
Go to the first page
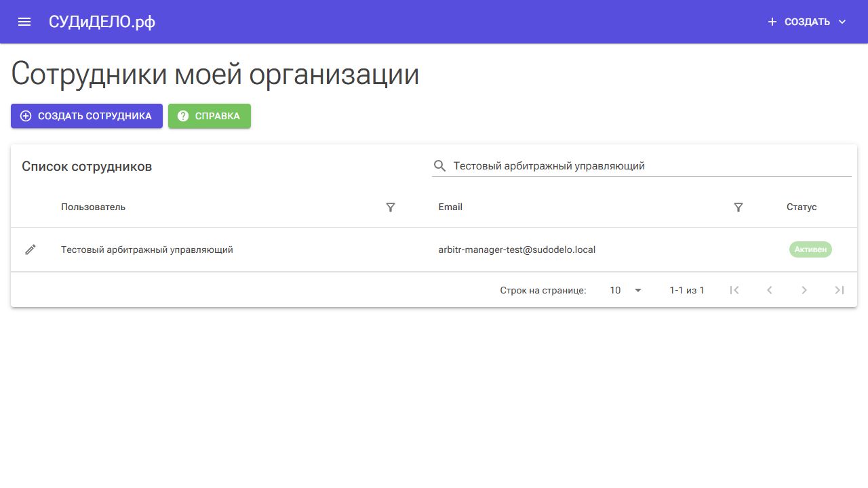pyautogui.click(x=734, y=290)
